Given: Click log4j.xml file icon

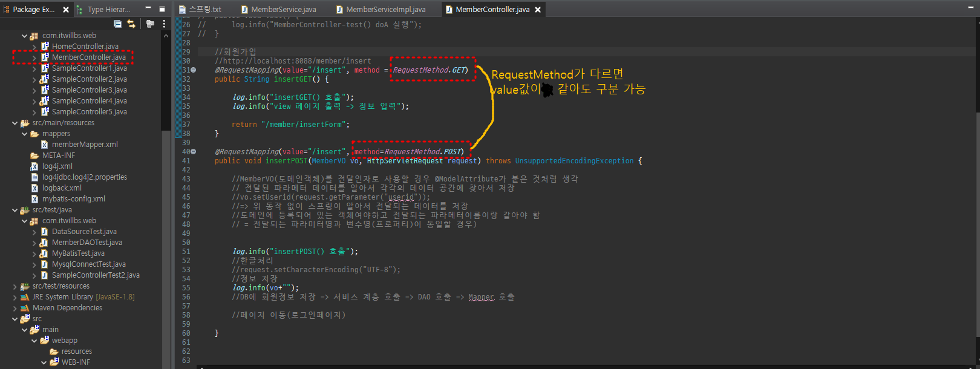Looking at the screenshot, I should point(34,166).
